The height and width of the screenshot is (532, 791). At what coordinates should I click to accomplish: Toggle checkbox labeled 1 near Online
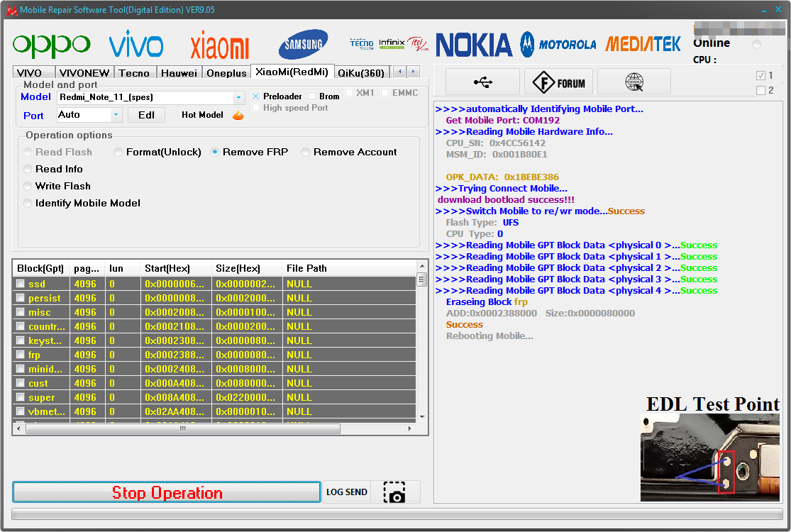(x=760, y=76)
